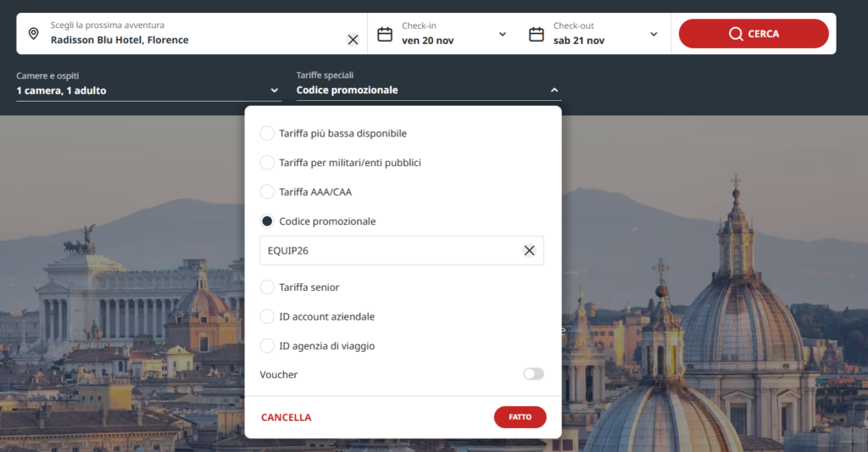Clear the Radisson Blu Hotel destination field
Image resolution: width=868 pixels, height=452 pixels.
[x=353, y=40]
